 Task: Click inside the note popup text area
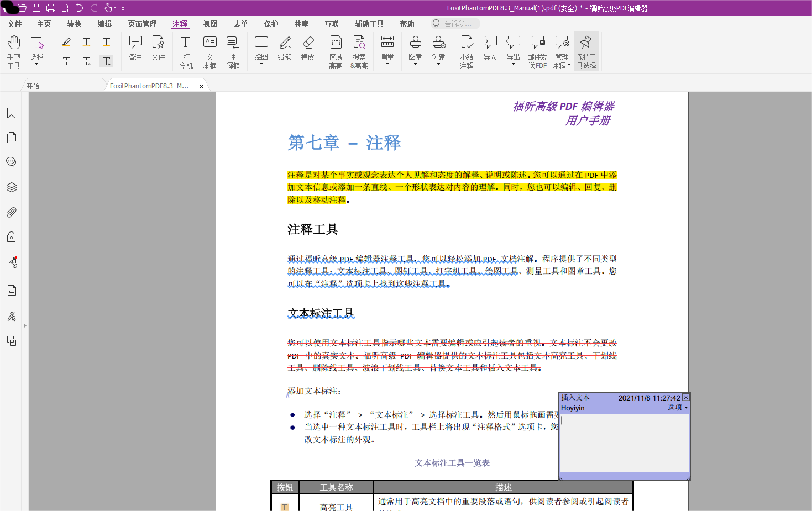625,443
